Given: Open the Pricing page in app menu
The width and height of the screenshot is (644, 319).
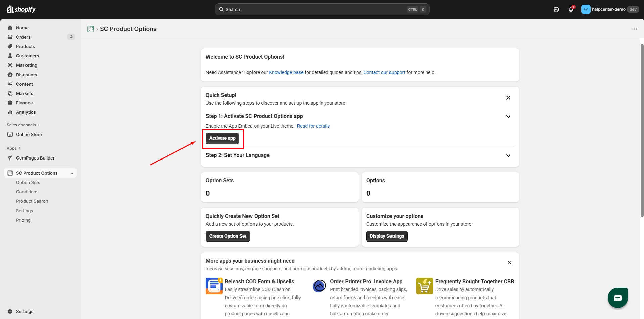Looking at the screenshot, I should [23, 220].
